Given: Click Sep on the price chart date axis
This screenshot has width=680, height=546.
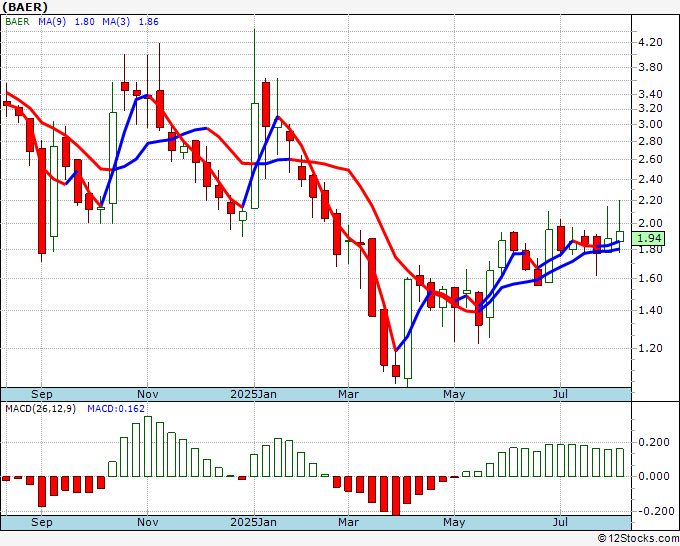Looking at the screenshot, I should 42,395.
